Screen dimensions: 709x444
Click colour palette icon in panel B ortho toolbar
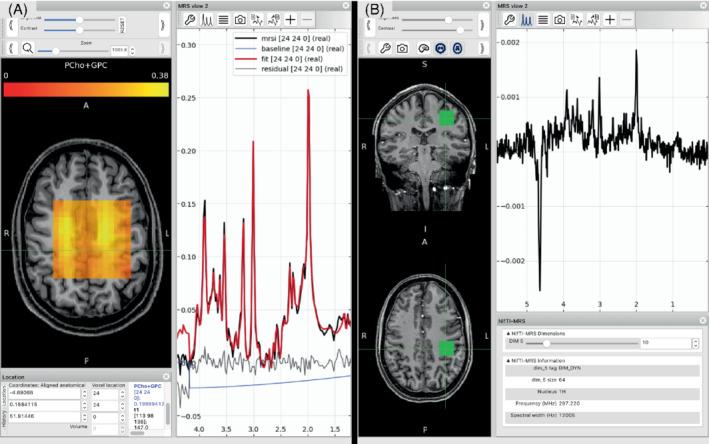[423, 48]
